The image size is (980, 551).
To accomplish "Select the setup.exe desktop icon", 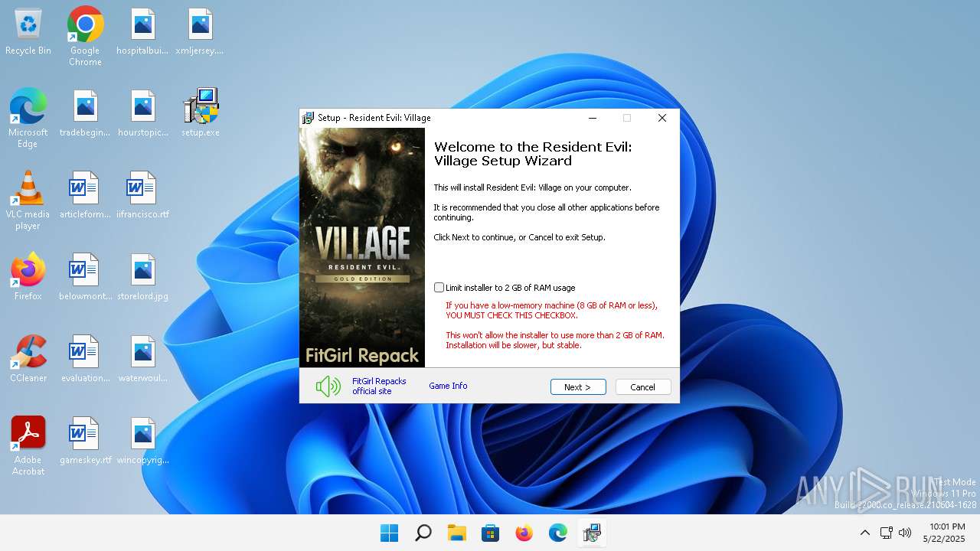I will tap(201, 114).
